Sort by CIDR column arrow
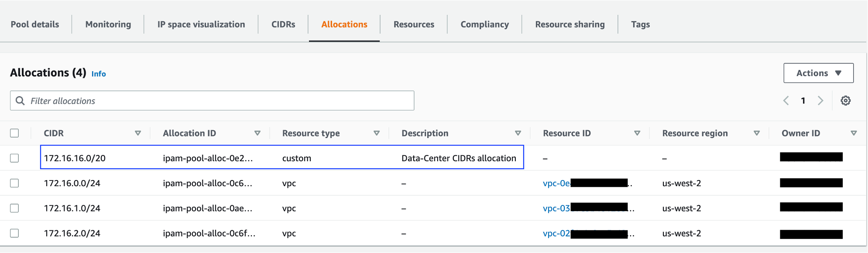The width and height of the screenshot is (868, 253). point(138,133)
